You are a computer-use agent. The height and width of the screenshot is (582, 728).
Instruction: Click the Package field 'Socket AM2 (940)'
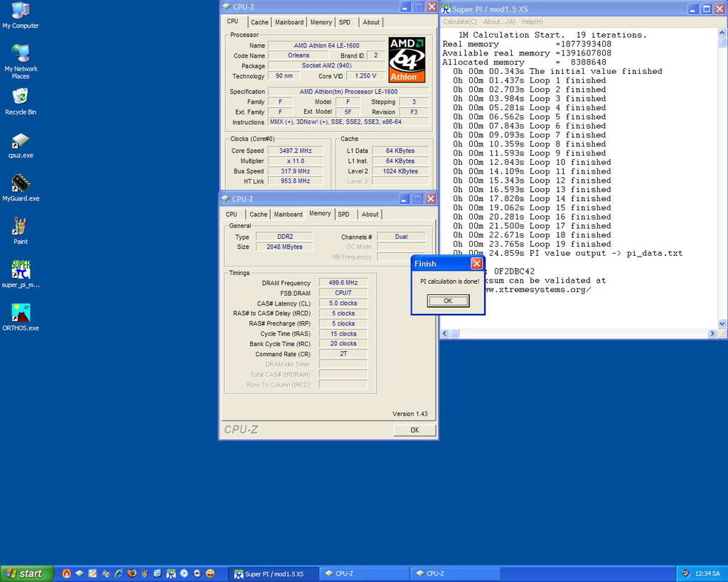coord(326,65)
